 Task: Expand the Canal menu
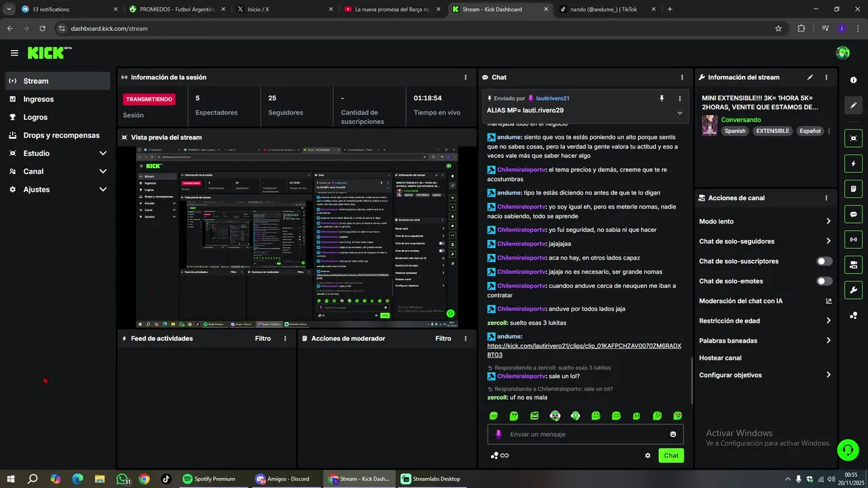coord(58,171)
